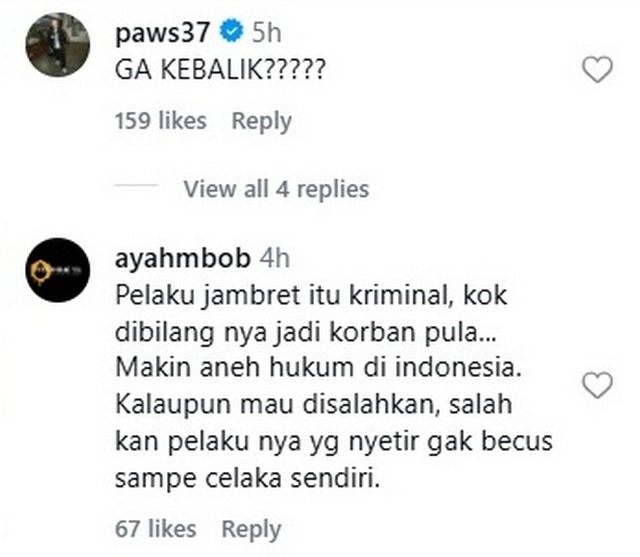
Task: Click the 5h timestamp on the paws37 comment
Action: tap(267, 32)
